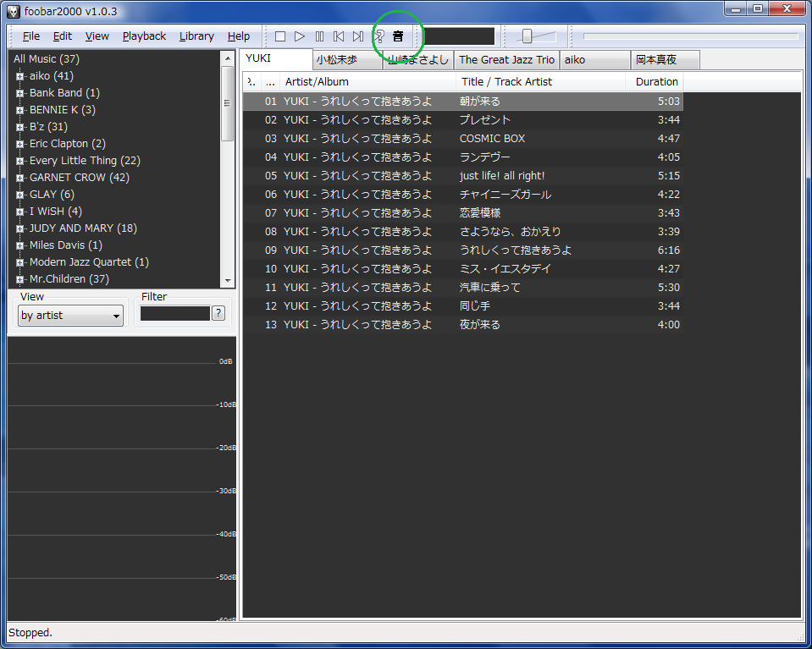Click the scroll up arrow in library tree
The height and width of the screenshot is (649, 812).
click(x=228, y=58)
